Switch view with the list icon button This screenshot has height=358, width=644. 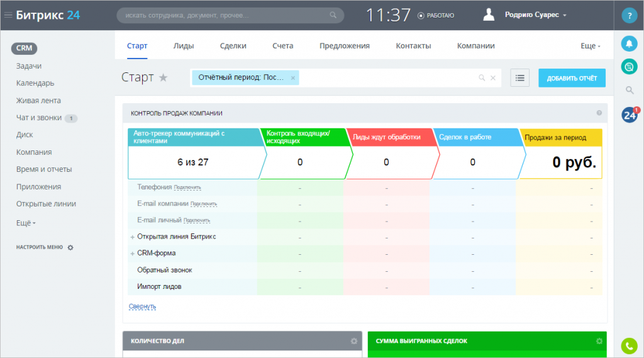pyautogui.click(x=519, y=77)
